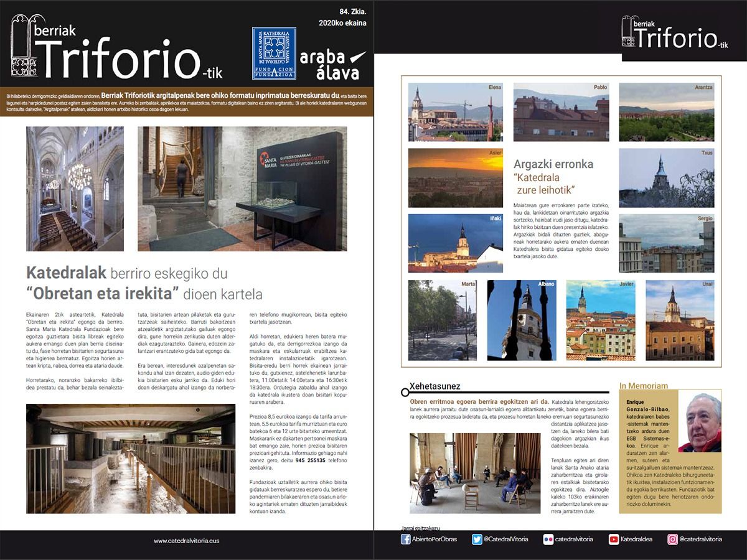Select Javier's colorful rooftops photo
Image resolution: width=747 pixels, height=560 pixels.
(x=601, y=320)
